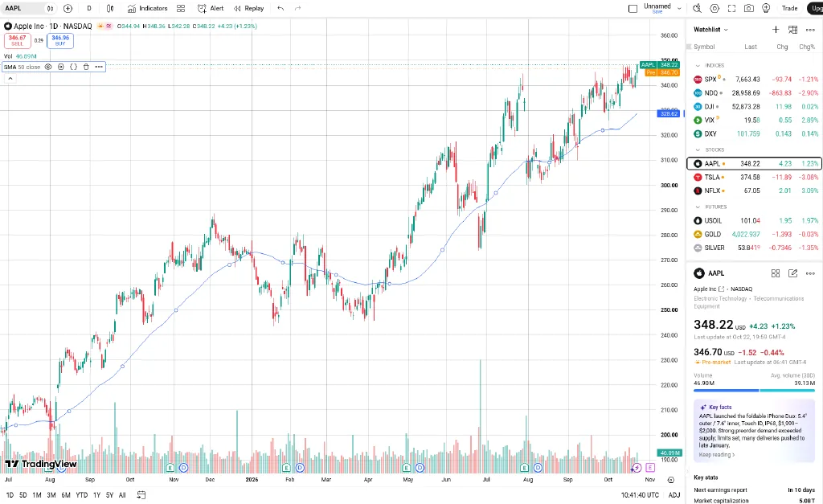The height and width of the screenshot is (504, 823).
Task: Open the quick search icon
Action: [x=697, y=8]
